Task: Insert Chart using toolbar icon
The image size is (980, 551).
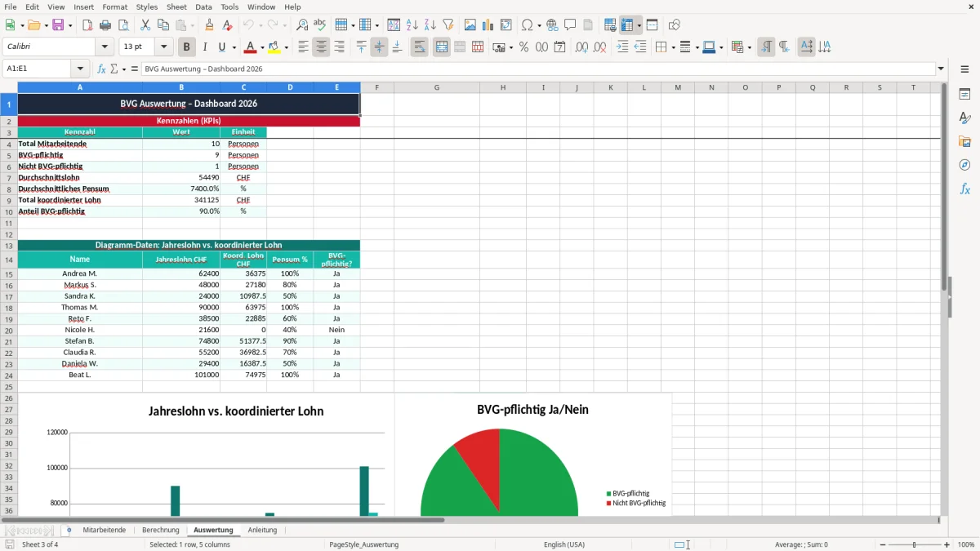Action: point(488,25)
